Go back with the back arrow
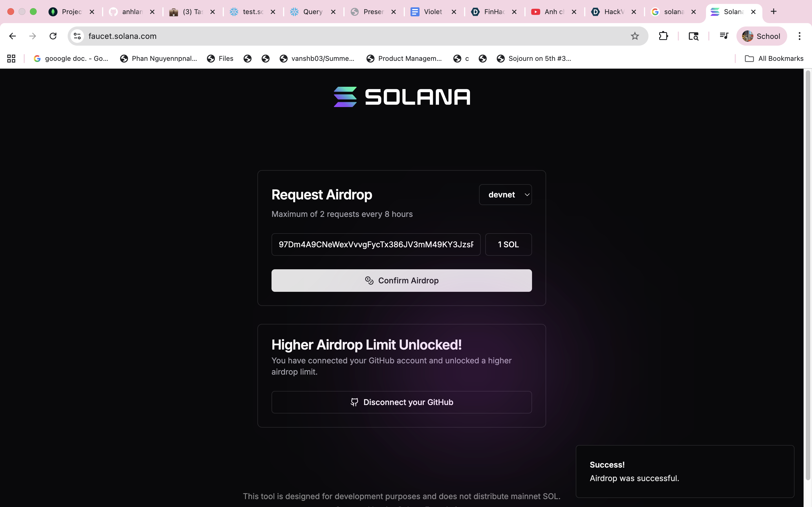Image resolution: width=812 pixels, height=507 pixels. tap(12, 36)
